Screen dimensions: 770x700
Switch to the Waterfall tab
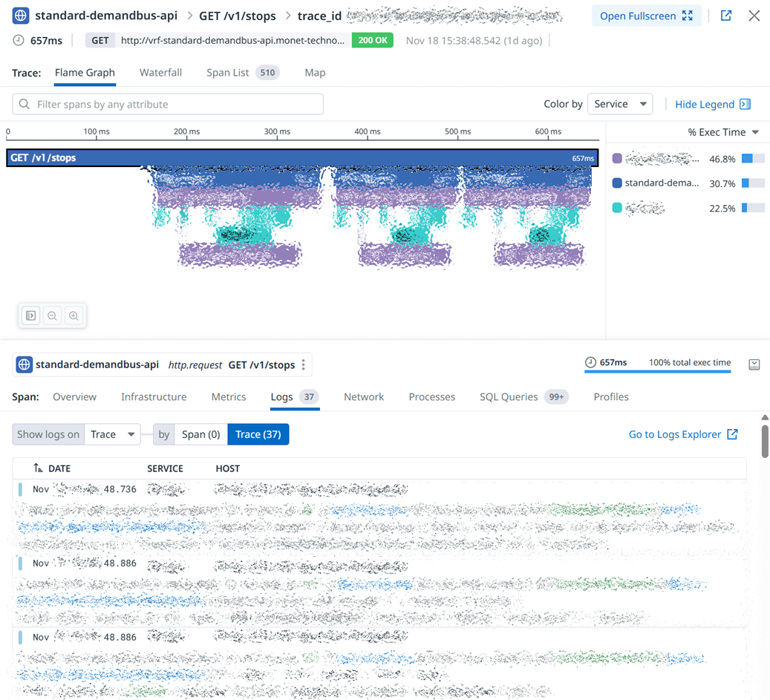tap(160, 73)
